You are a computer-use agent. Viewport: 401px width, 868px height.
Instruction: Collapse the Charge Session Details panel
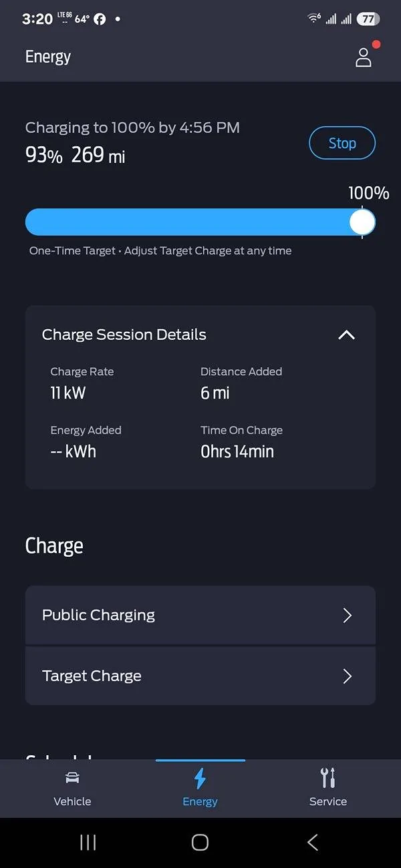(346, 335)
